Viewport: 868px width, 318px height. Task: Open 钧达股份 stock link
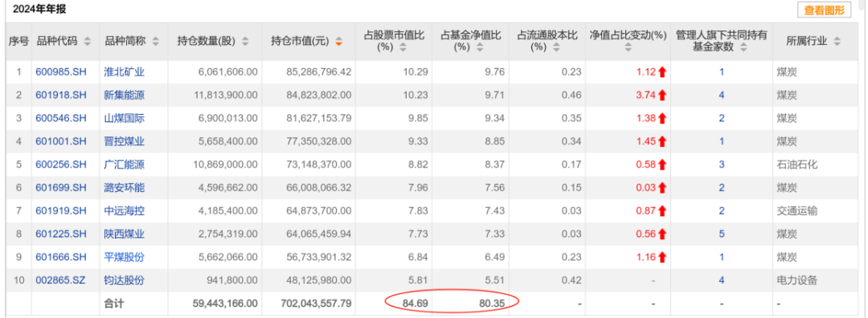click(124, 281)
